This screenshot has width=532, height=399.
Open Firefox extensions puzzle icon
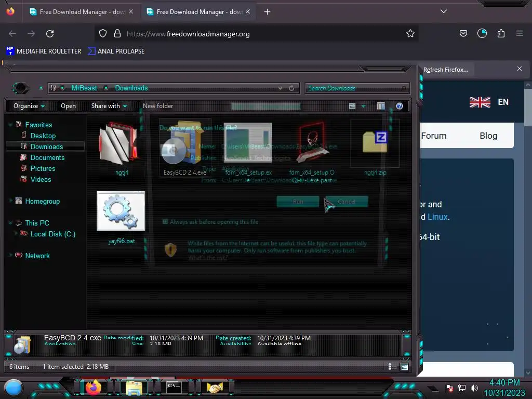tap(501, 33)
